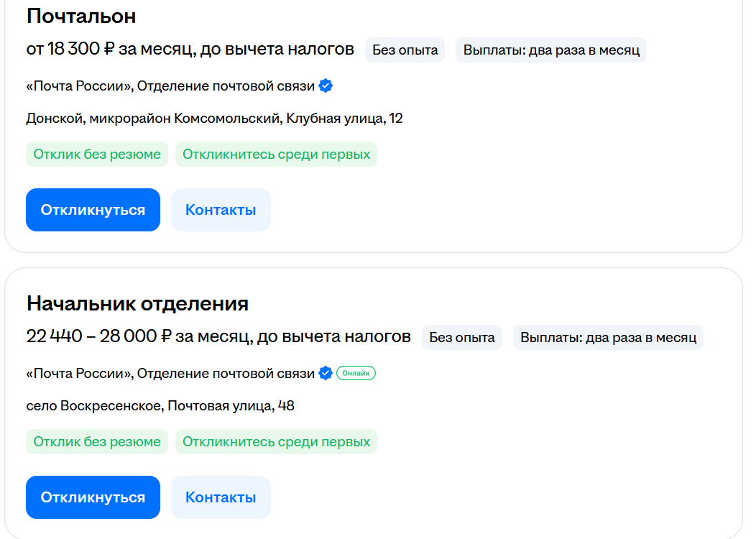The width and height of the screenshot is (756, 539).
Task: Click verified badge beside Почтальон employer
Action: [326, 86]
